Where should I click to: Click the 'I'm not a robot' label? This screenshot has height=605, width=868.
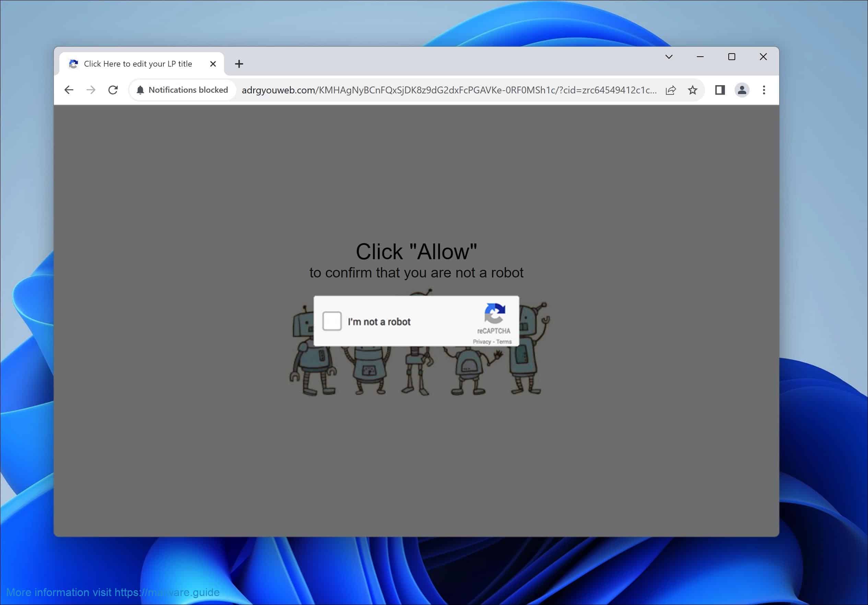coord(379,322)
